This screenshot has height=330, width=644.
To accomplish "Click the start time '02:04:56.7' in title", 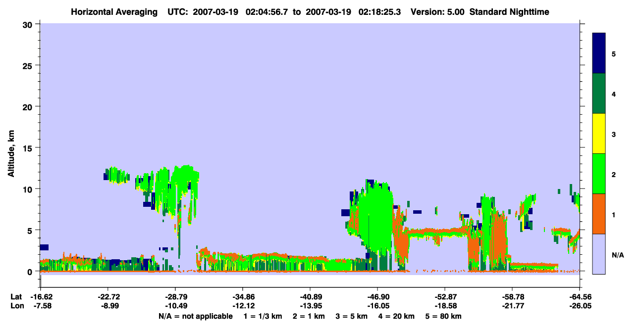I will pyautogui.click(x=268, y=12).
